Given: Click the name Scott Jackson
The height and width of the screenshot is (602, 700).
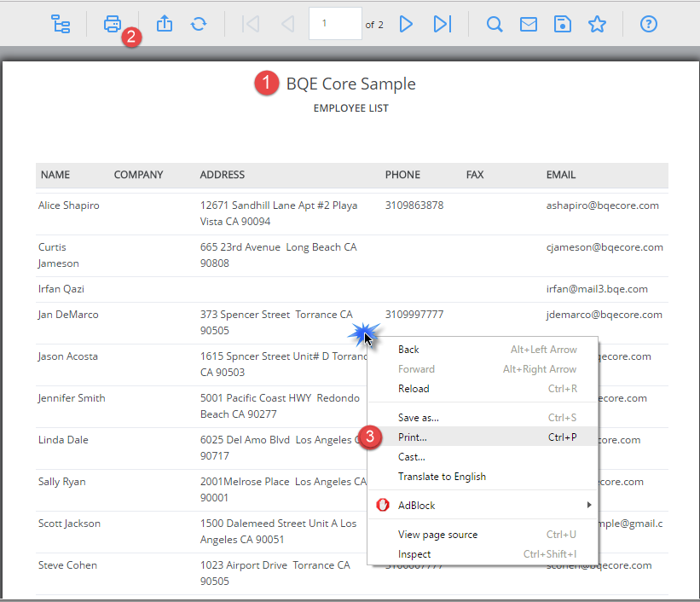Looking at the screenshot, I should pyautogui.click(x=69, y=524).
